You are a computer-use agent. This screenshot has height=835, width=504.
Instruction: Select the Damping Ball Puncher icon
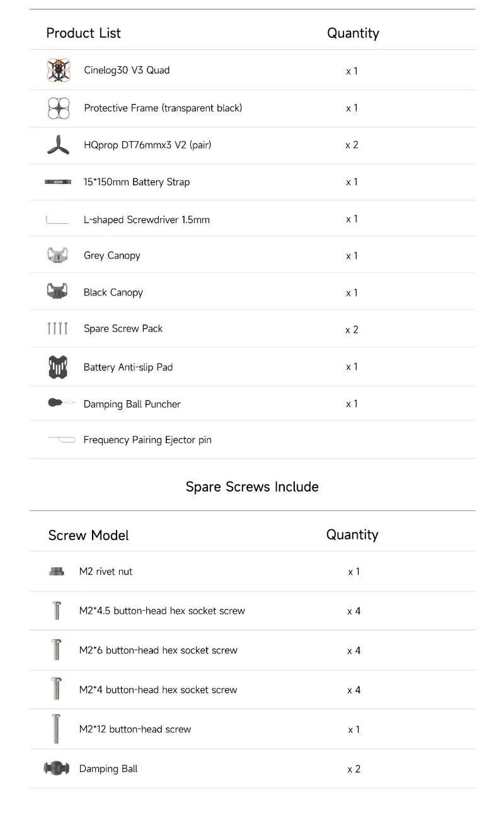pos(61,403)
